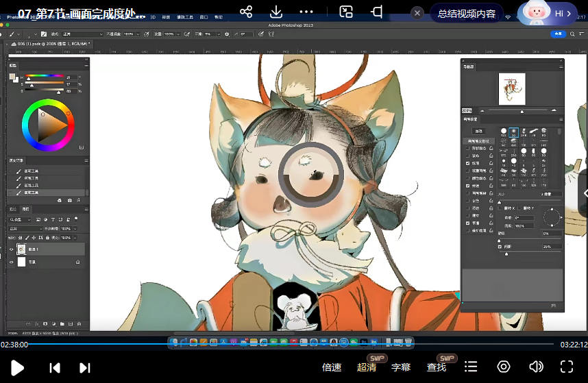This screenshot has width=588, height=383.
Task: Enter fullscreen with the expand icon
Action: tap(567, 367)
